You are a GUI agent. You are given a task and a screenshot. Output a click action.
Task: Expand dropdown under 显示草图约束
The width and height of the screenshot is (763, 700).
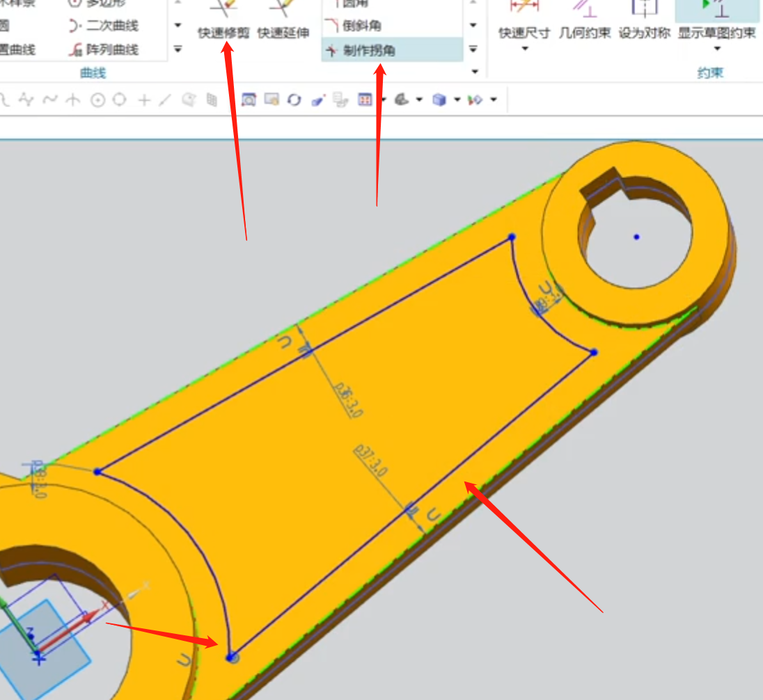coord(717,49)
